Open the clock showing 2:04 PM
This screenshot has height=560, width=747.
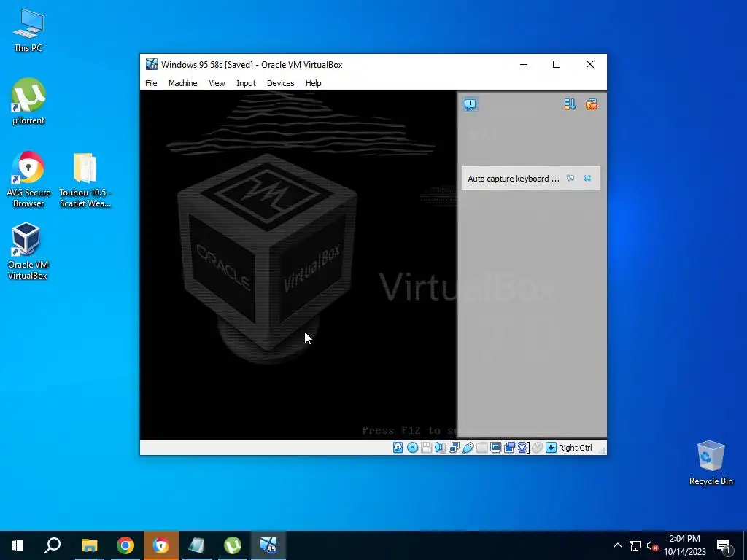685,545
